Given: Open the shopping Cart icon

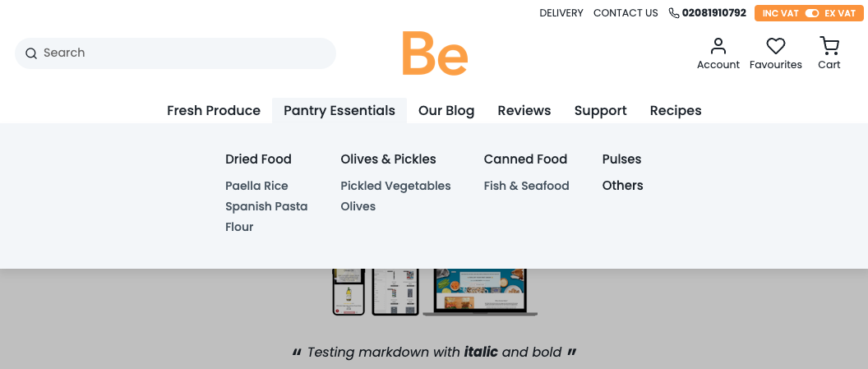Looking at the screenshot, I should point(829,46).
